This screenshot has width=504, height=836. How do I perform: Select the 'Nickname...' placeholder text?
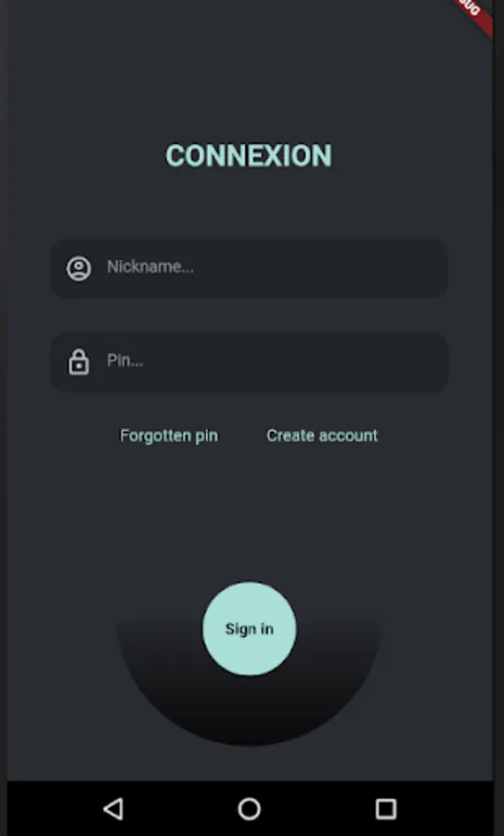point(150,267)
